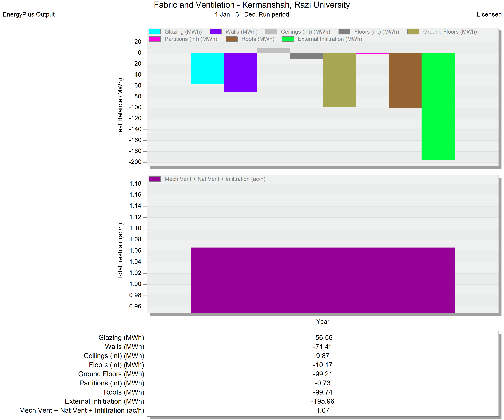Select the light gray Ceilings bar

[273, 50]
